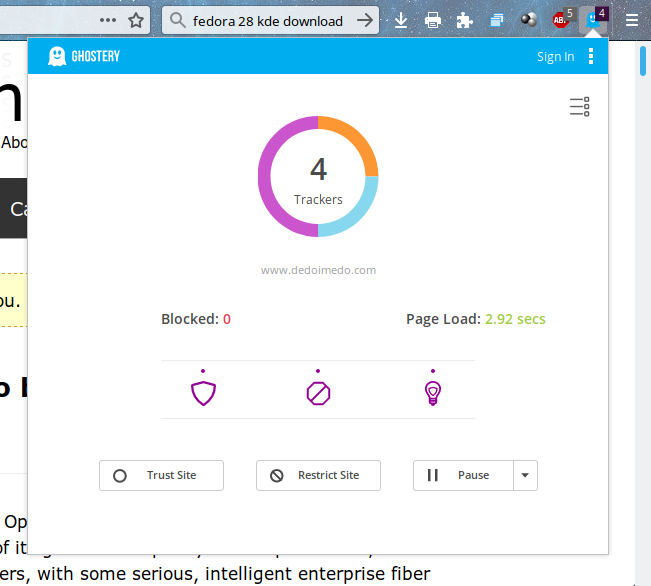Expand the Pause duration dropdown arrow
Image resolution: width=651 pixels, height=586 pixels.
[525, 476]
